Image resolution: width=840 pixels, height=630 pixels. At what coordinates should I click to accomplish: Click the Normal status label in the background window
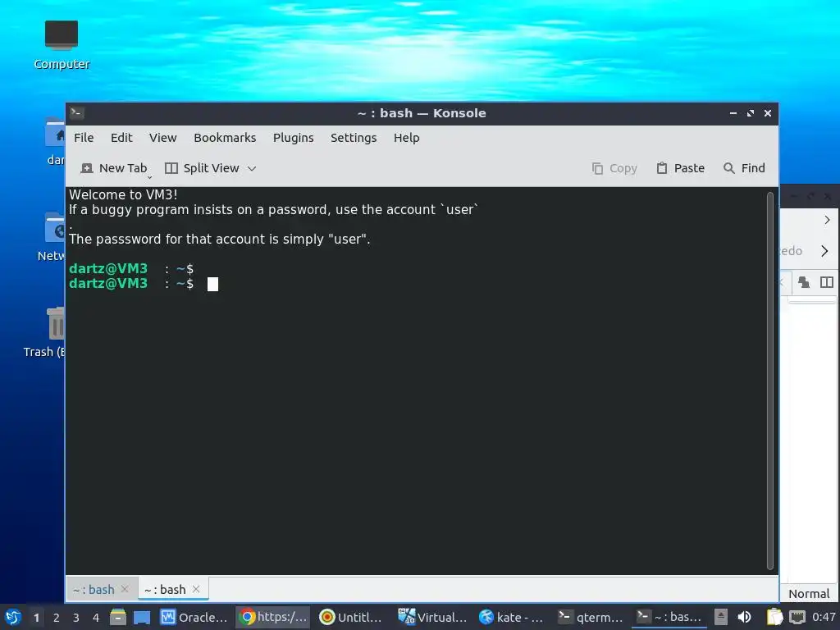click(809, 594)
